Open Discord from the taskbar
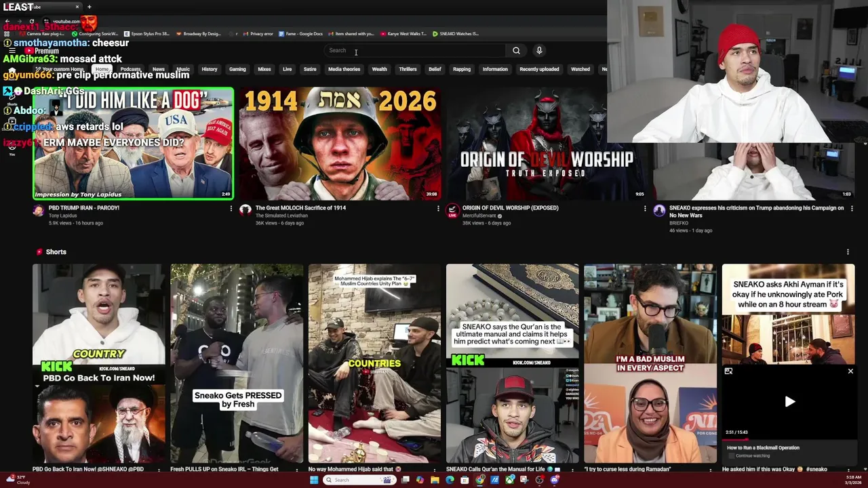Screen dimensions: 868x488 click(554, 480)
